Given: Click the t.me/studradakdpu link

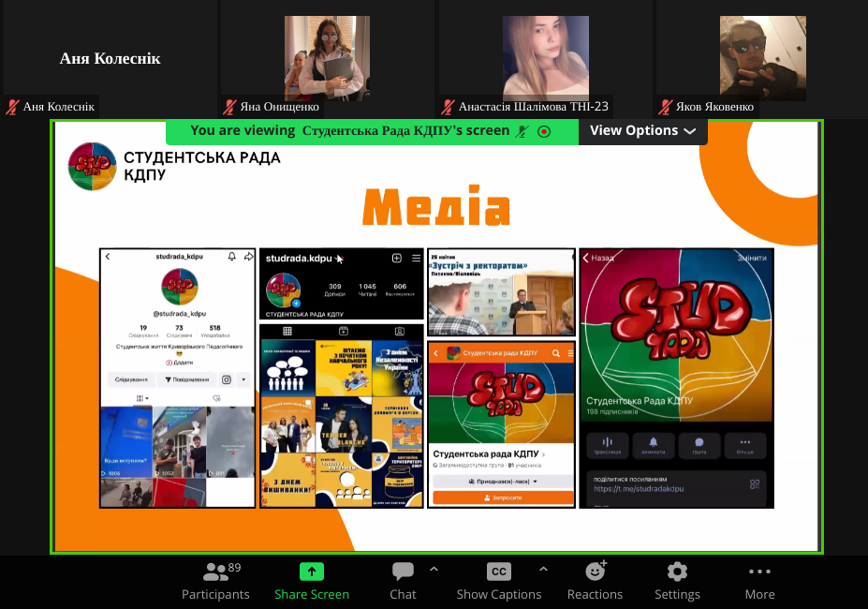Looking at the screenshot, I should (639, 489).
